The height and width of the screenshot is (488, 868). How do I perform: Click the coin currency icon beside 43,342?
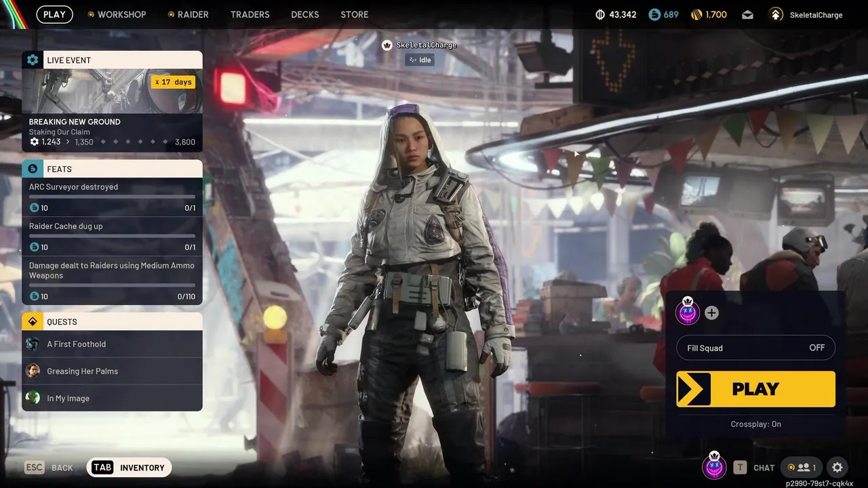599,14
